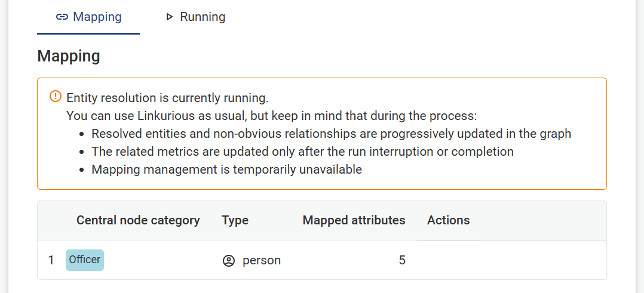Open the Running tab
This screenshot has width=644, height=293.
[x=195, y=17]
